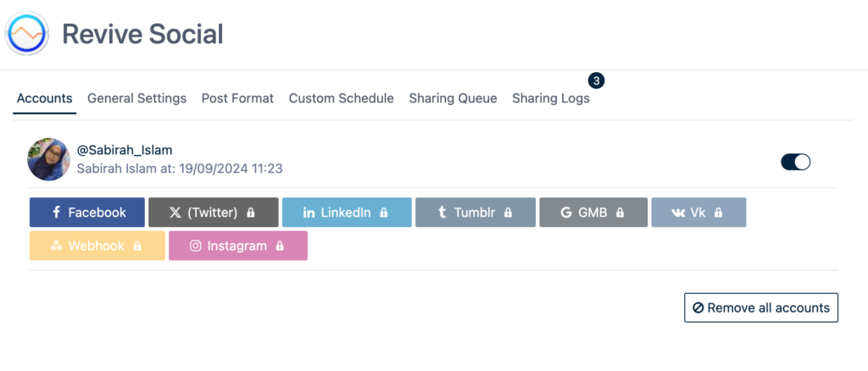Image resolution: width=868 pixels, height=371 pixels.
Task: Go to Custom Schedule tab
Action: click(x=341, y=98)
